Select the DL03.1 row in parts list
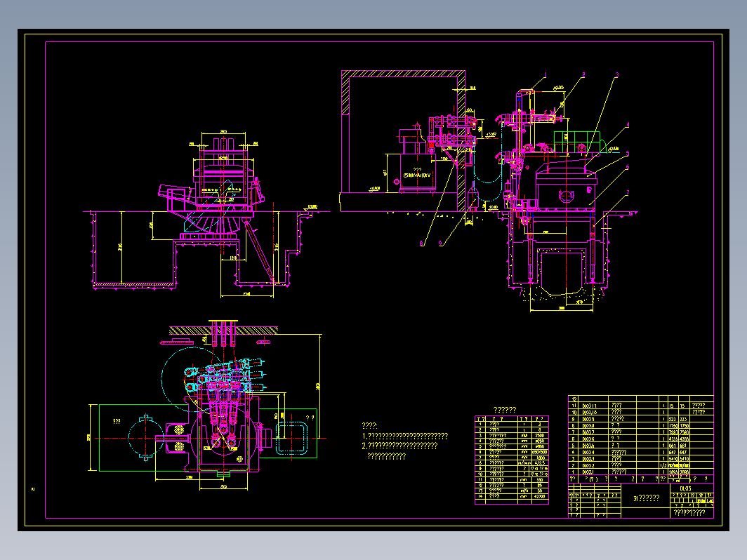Screen dimensions: 747x560 641,472
